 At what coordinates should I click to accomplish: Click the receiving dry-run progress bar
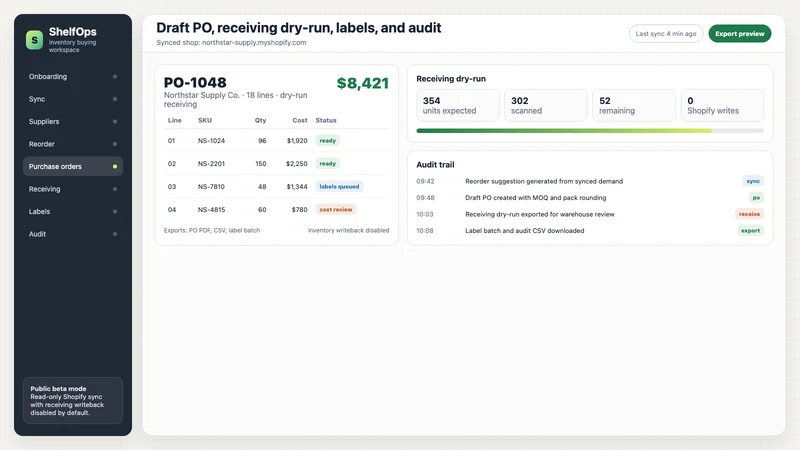(x=590, y=131)
